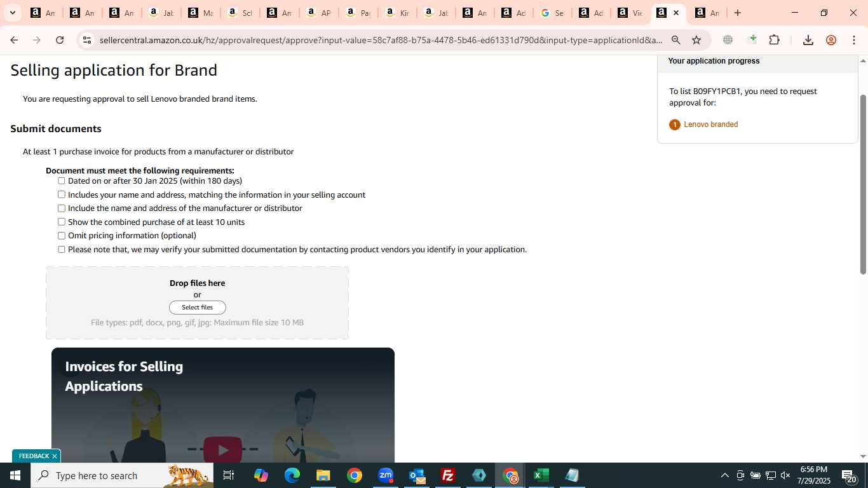
Task: Click the page vertical scrollbar thumb
Action: click(x=863, y=184)
